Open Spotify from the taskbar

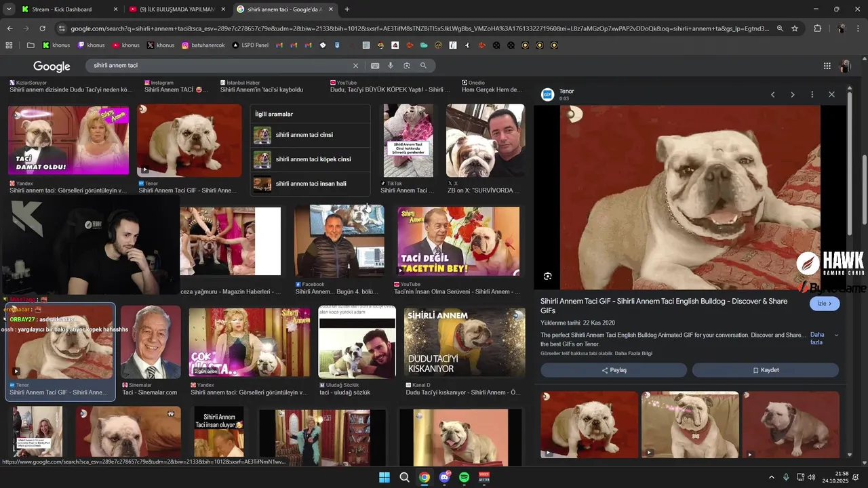point(465,477)
